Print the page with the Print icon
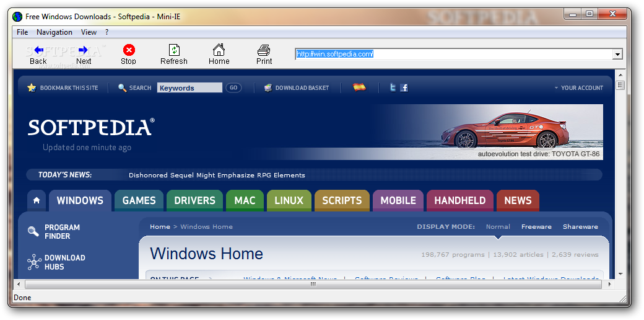644x320 pixels. 264,50
